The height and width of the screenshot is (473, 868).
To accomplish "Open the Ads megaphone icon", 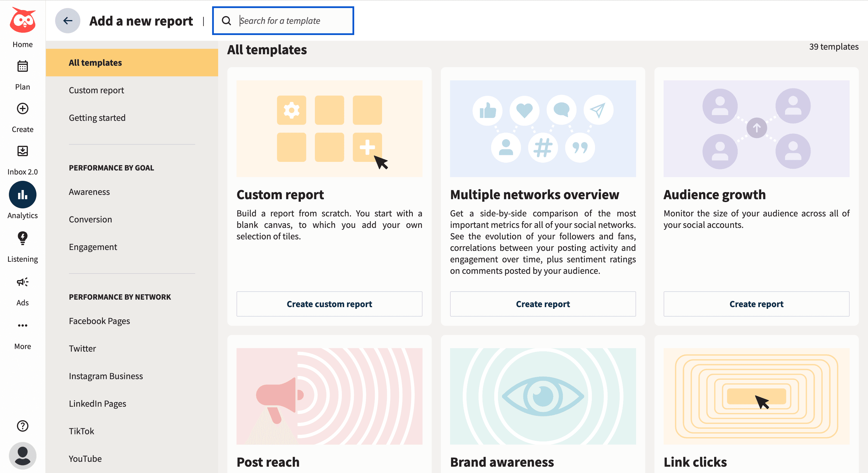I will click(x=23, y=282).
